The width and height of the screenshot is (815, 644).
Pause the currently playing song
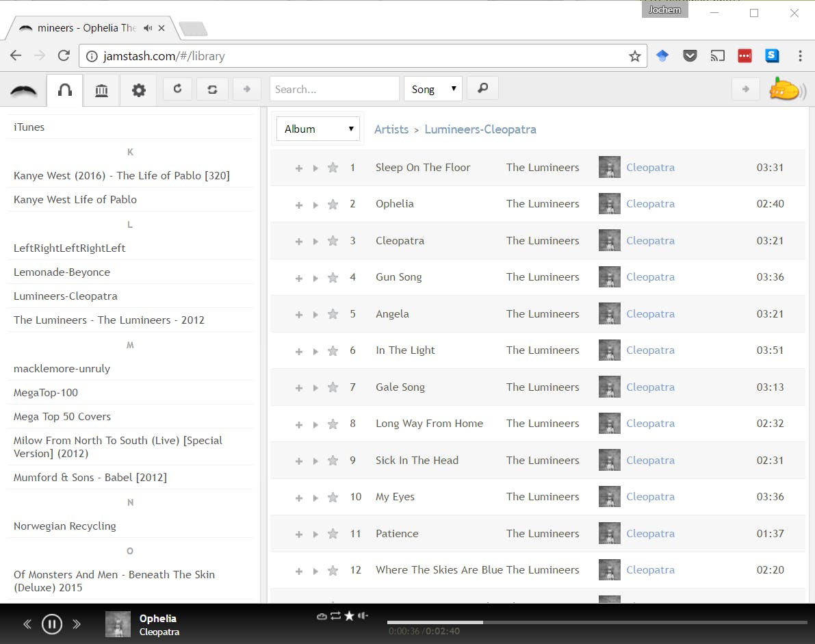[52, 623]
